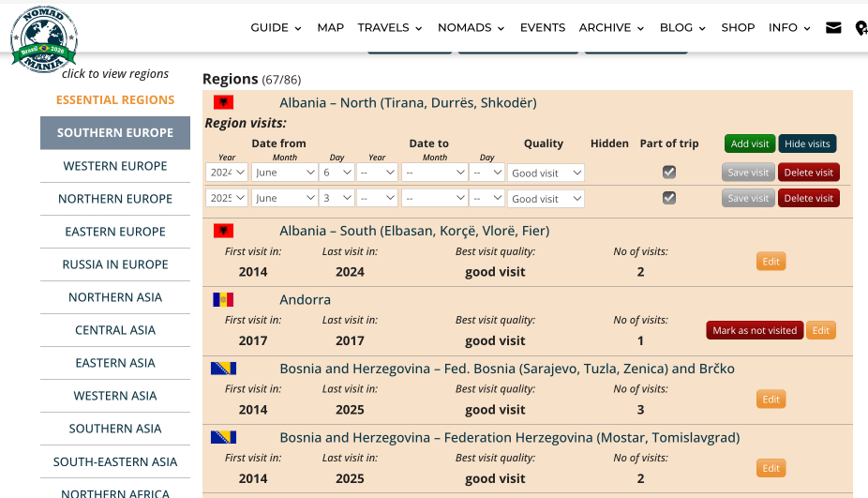Image resolution: width=868 pixels, height=498 pixels.
Task: Open the TRAVELS menu
Action: pyautogui.click(x=390, y=28)
